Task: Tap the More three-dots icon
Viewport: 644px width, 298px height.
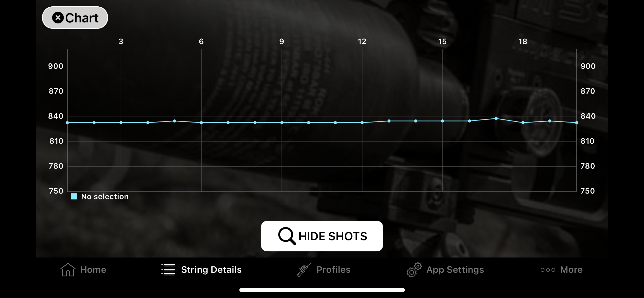Action: (548, 270)
